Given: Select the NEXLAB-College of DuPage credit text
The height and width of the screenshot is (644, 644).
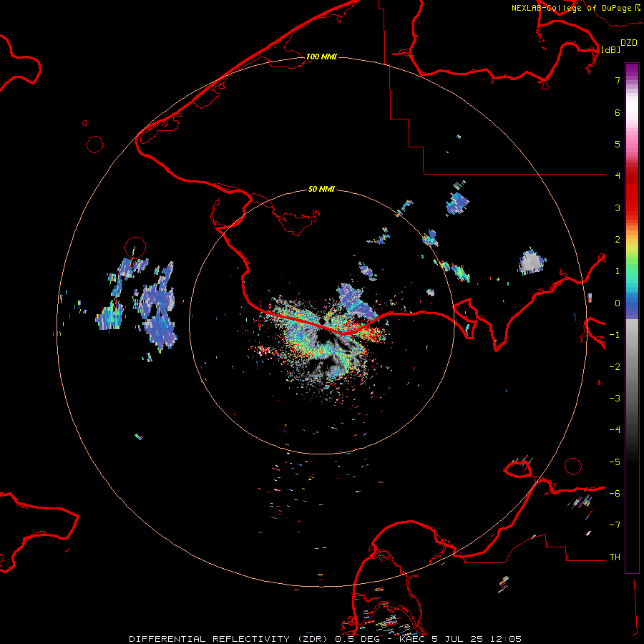Looking at the screenshot, I should click(x=575, y=8).
